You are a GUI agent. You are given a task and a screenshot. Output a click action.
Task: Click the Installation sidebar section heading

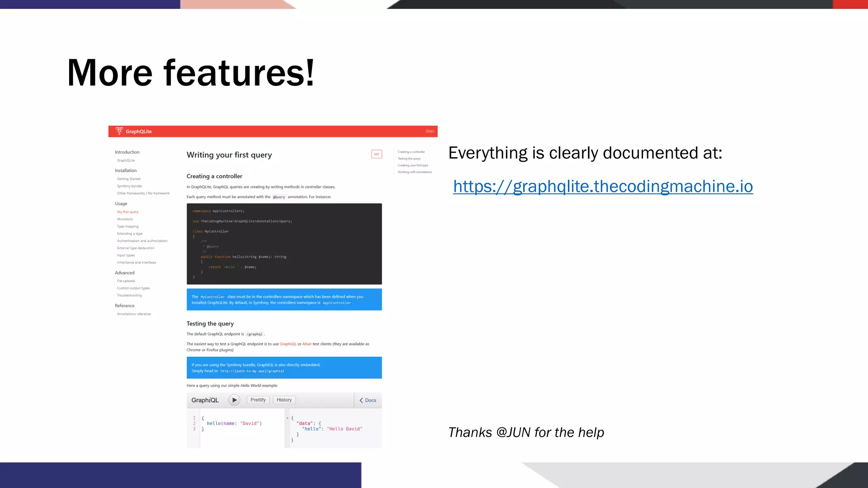coord(125,170)
